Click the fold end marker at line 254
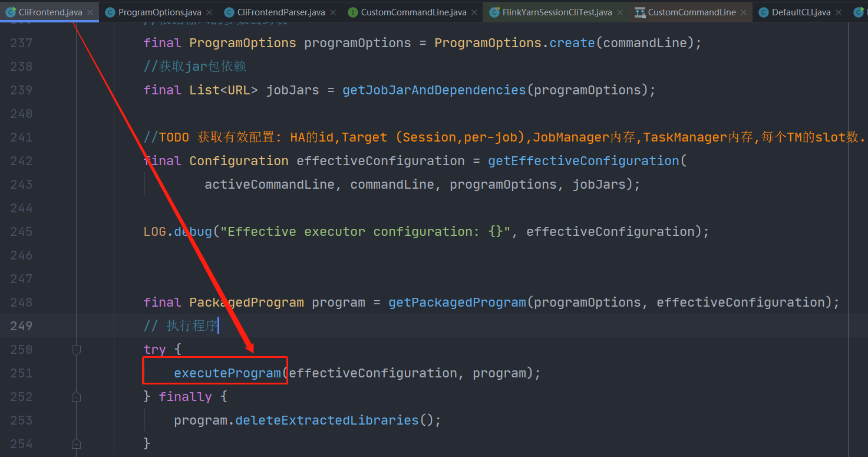 coord(76,443)
